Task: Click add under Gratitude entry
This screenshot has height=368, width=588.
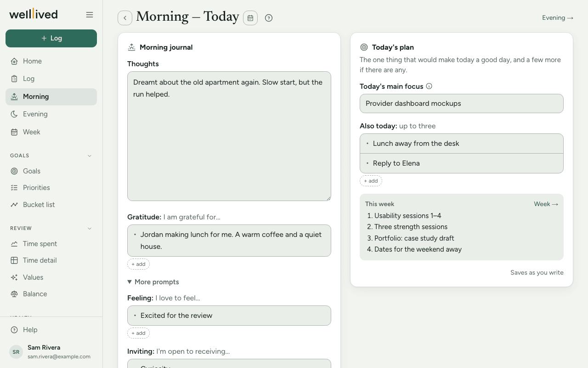Action: click(x=138, y=264)
